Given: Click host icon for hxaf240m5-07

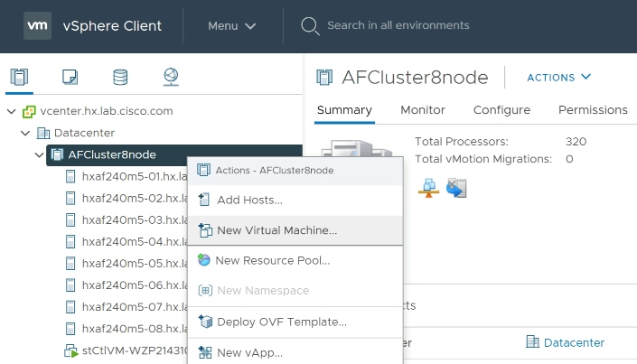Looking at the screenshot, I should [70, 307].
